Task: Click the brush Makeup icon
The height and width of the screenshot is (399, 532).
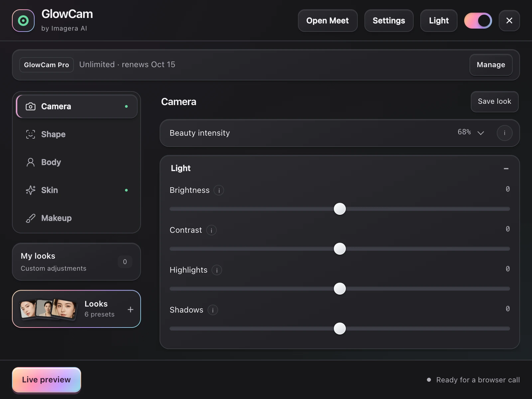Action: [x=31, y=218]
